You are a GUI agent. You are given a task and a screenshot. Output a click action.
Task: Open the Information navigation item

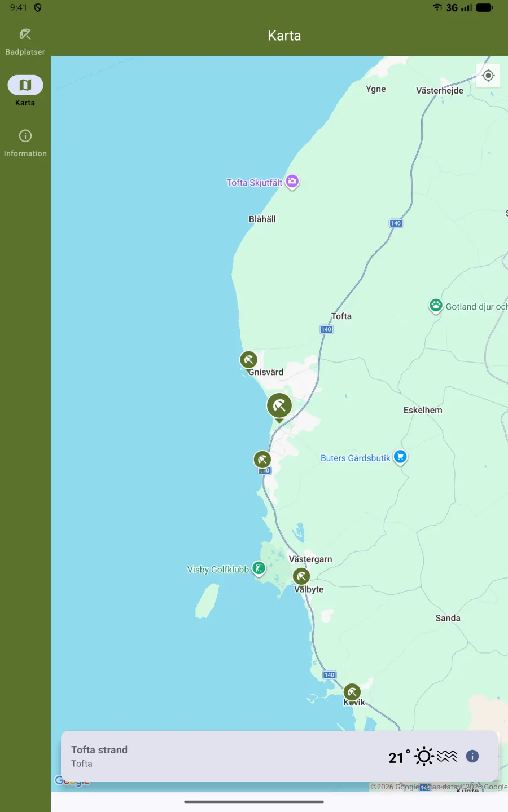pos(25,143)
